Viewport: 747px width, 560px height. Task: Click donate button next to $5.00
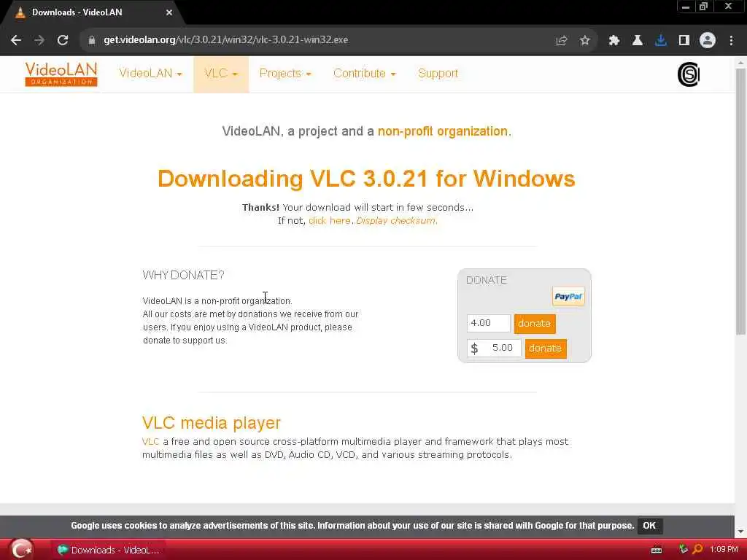click(546, 349)
